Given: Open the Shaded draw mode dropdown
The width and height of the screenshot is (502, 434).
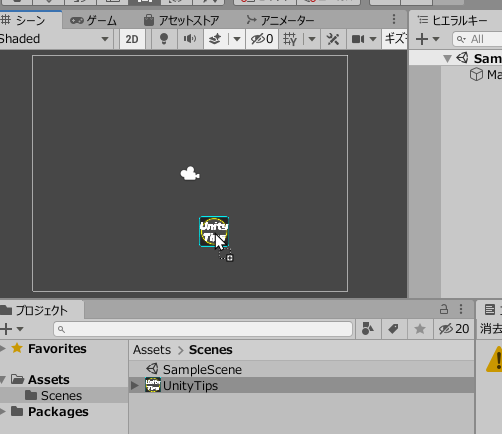Looking at the screenshot, I should click(x=53, y=39).
